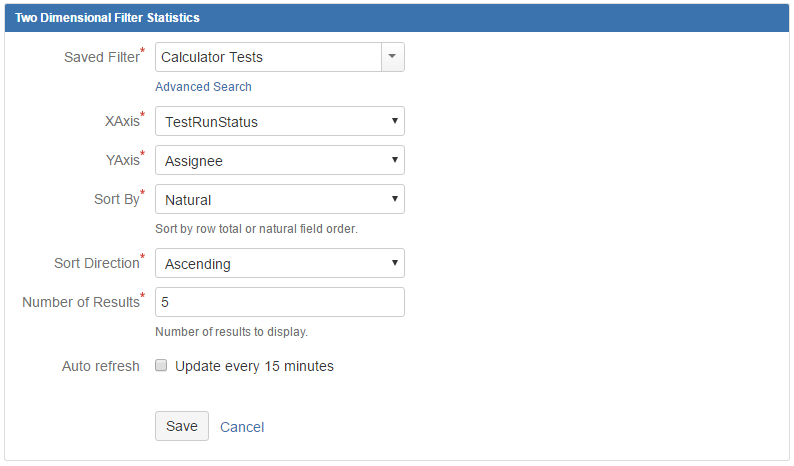Open the Sort Direction dropdown showing Ascending
This screenshot has height=466, width=794.
(280, 263)
